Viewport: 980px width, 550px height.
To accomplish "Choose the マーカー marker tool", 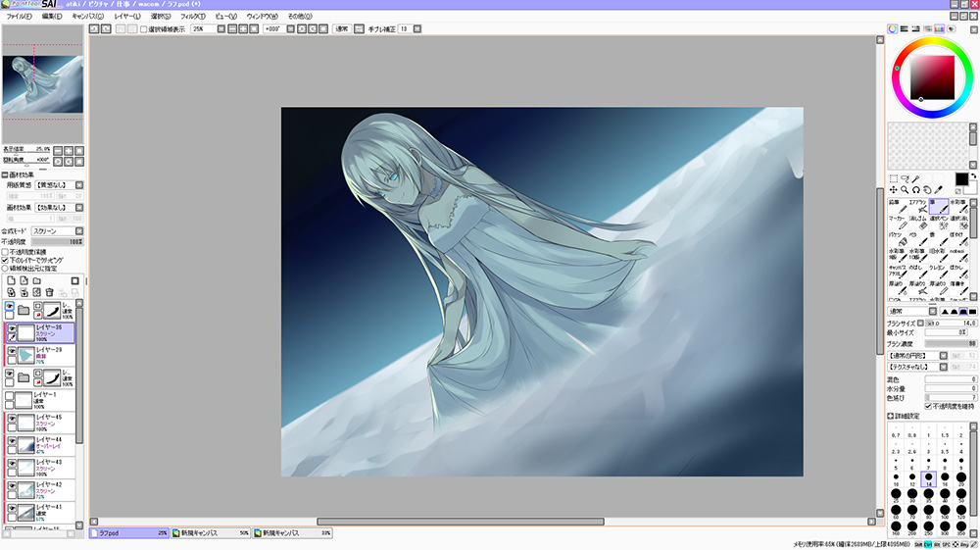I will click(x=897, y=223).
